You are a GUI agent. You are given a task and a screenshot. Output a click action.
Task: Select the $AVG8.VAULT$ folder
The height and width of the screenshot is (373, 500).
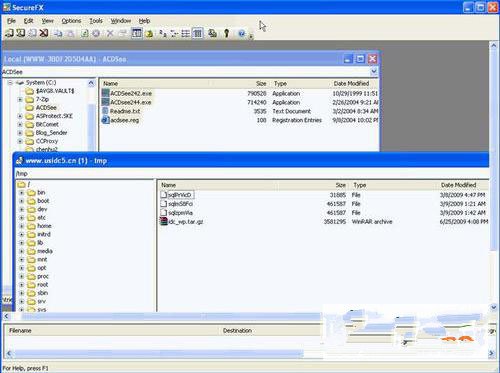coord(55,91)
